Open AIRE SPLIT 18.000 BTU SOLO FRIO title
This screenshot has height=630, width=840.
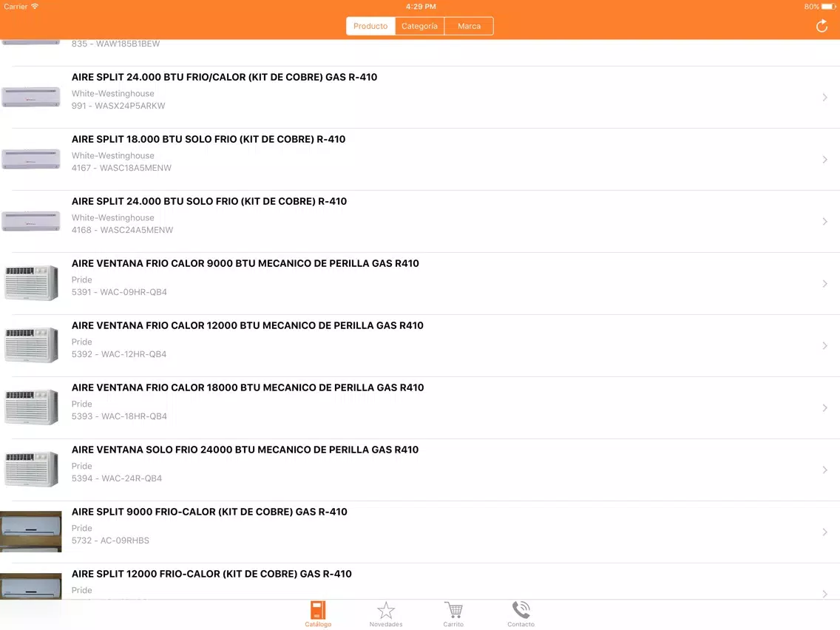pyautogui.click(x=209, y=139)
